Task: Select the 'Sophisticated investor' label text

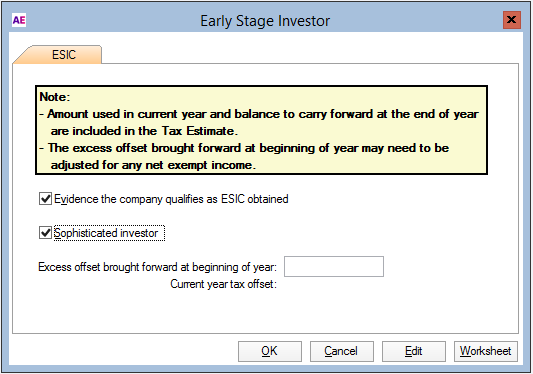Action: (x=106, y=233)
